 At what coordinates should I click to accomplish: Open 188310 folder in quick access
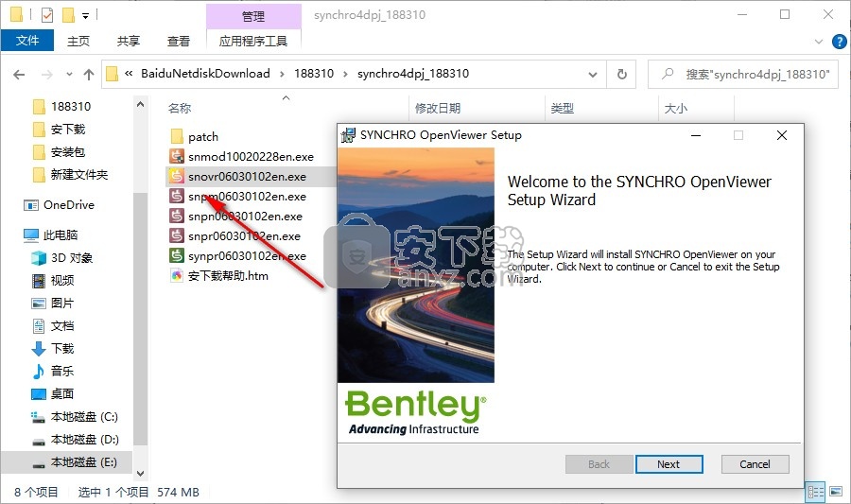(61, 106)
